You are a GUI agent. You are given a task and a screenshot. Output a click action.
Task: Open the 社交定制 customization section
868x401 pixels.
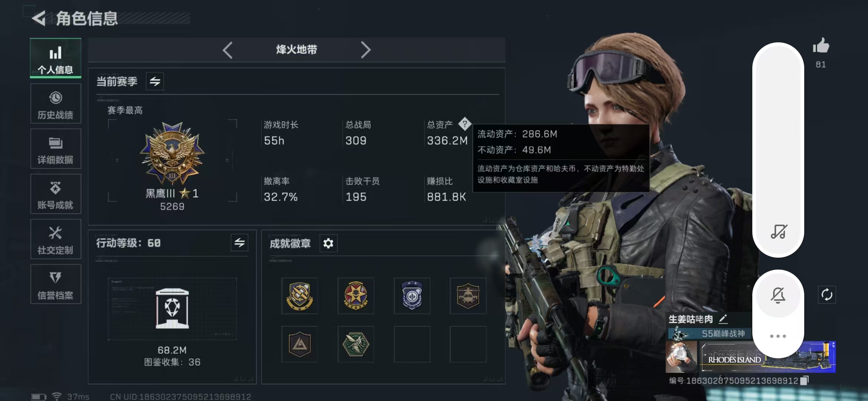[x=56, y=239]
